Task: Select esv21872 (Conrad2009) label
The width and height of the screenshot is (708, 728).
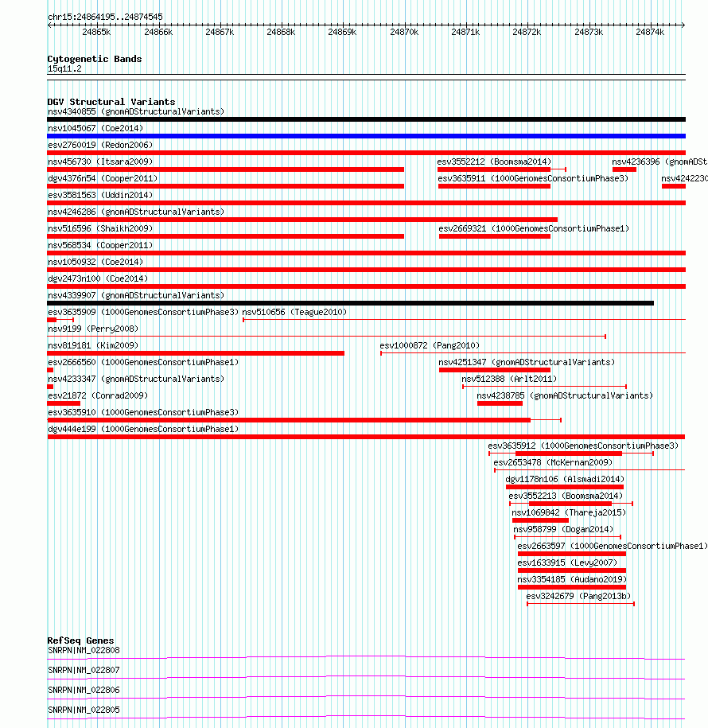Action: pos(98,395)
